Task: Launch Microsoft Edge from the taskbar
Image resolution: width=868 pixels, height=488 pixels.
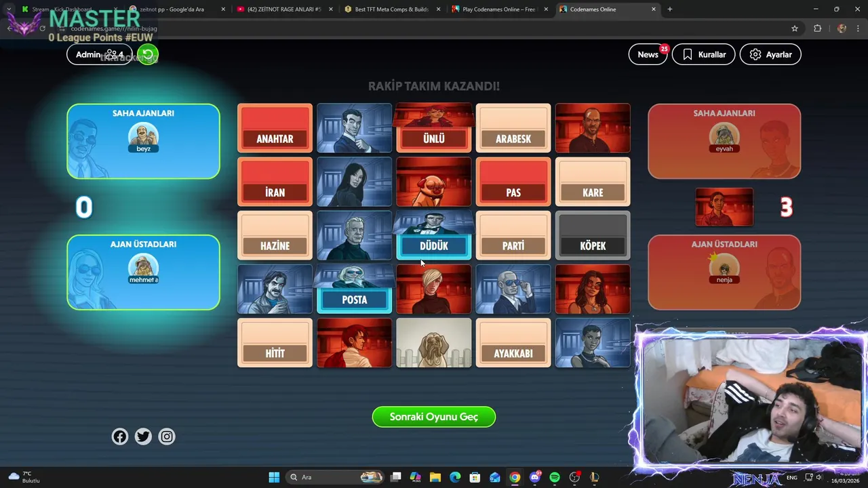Action: click(x=455, y=477)
